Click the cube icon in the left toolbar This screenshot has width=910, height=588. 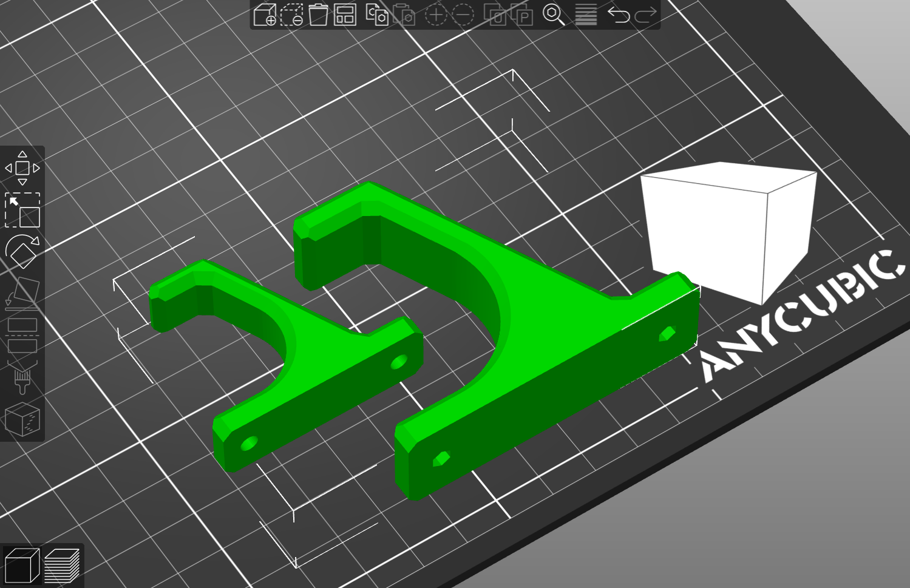(x=22, y=419)
